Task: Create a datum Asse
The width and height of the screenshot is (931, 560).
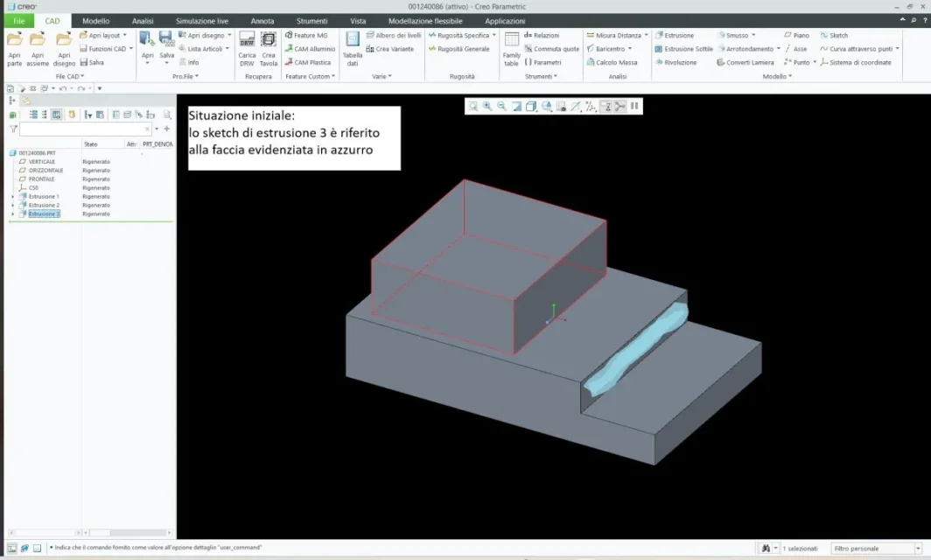Action: (795, 49)
